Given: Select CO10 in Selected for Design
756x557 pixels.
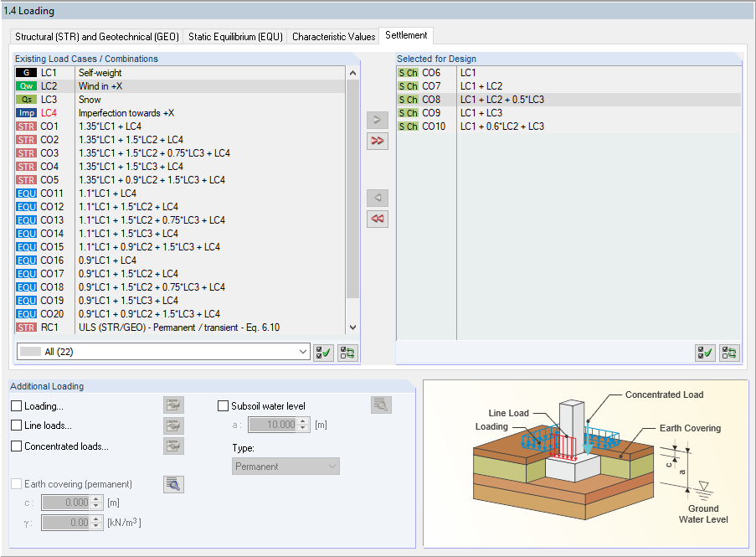Looking at the screenshot, I should [x=569, y=126].
